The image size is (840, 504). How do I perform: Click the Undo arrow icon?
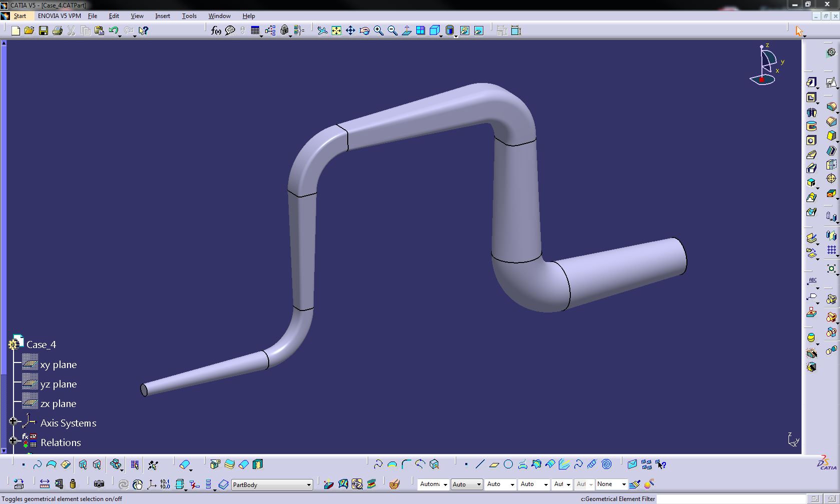pyautogui.click(x=114, y=31)
